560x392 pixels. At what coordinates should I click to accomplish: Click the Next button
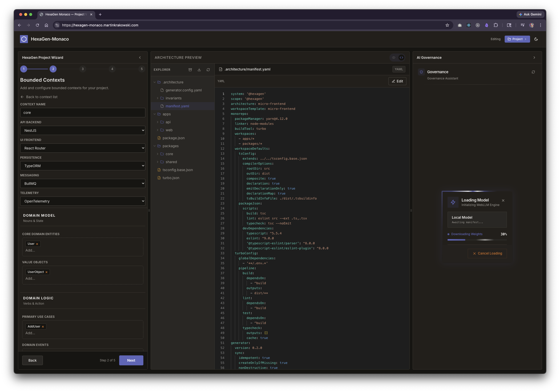tap(131, 360)
